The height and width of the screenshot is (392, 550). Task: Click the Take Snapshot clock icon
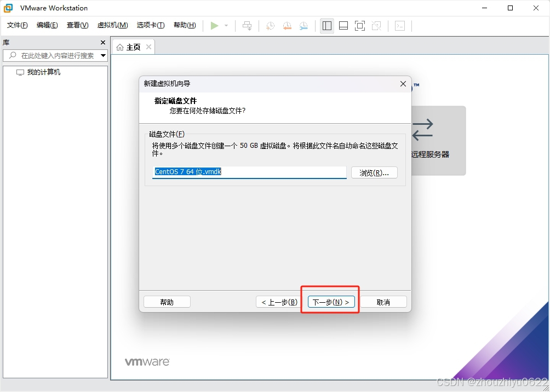[x=270, y=26]
